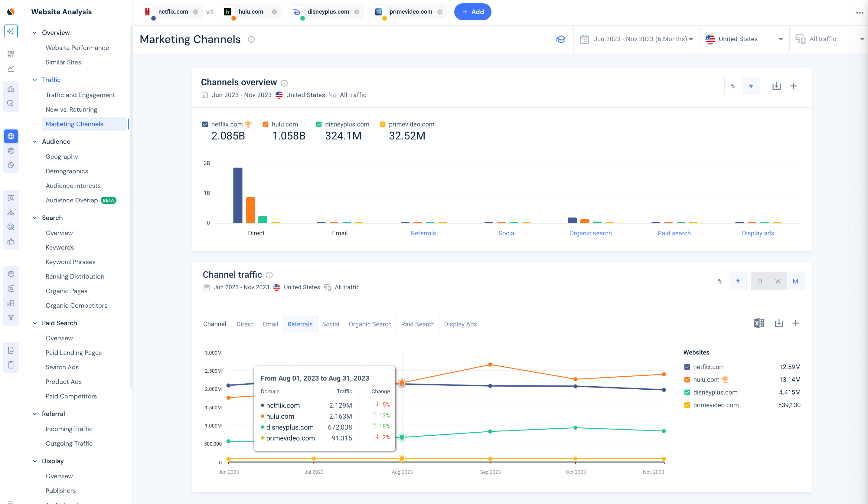Open Referrals link under overview chart
Screen dimensions: 868x504
(423, 233)
